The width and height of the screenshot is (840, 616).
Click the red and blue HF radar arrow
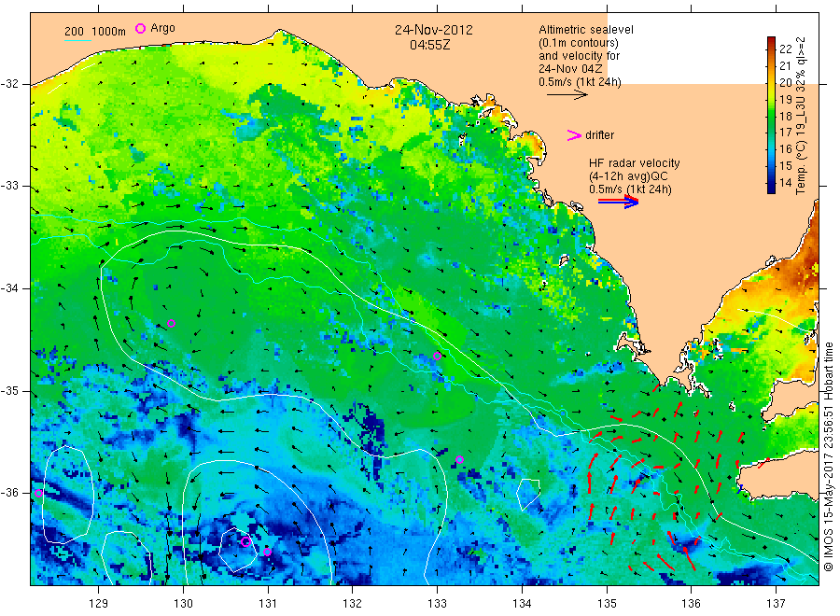click(618, 202)
